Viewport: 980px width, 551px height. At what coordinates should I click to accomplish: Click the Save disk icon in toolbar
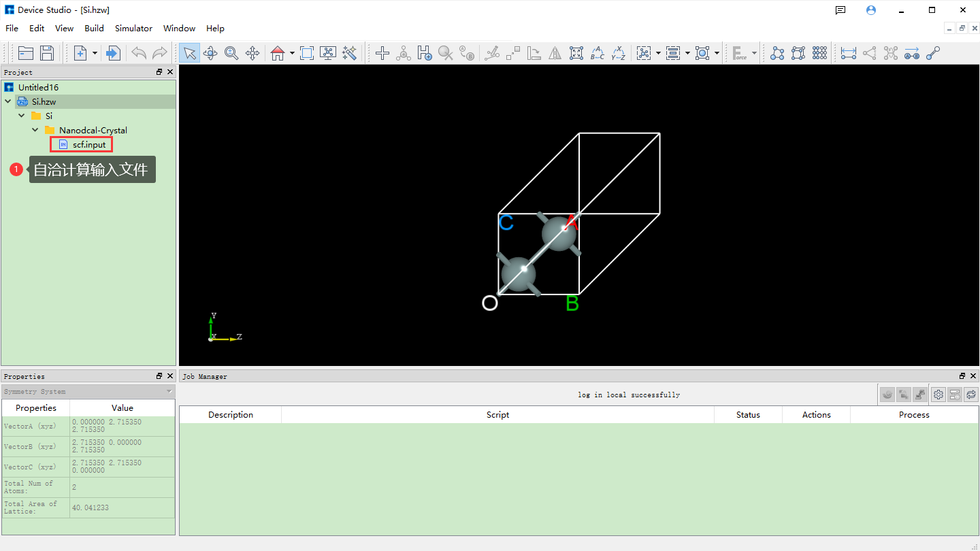47,53
